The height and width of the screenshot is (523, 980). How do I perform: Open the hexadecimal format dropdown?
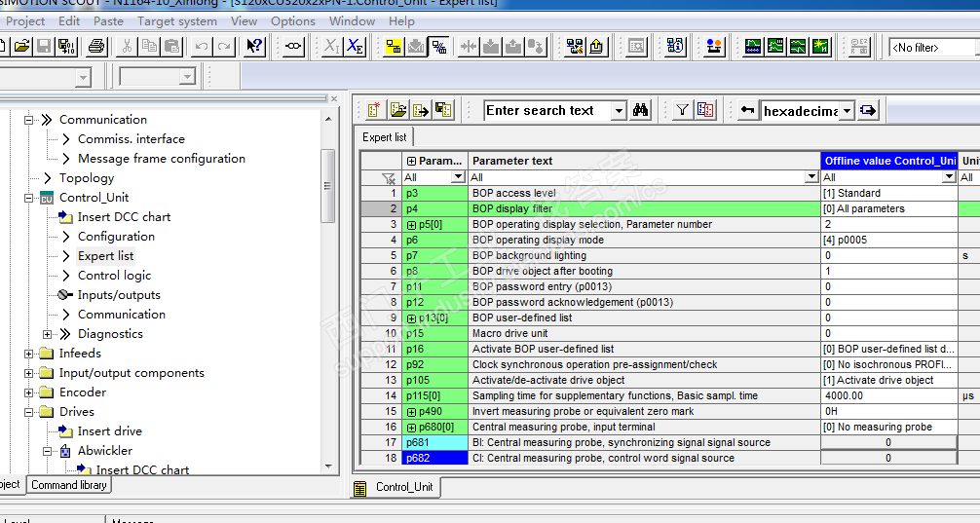(848, 111)
